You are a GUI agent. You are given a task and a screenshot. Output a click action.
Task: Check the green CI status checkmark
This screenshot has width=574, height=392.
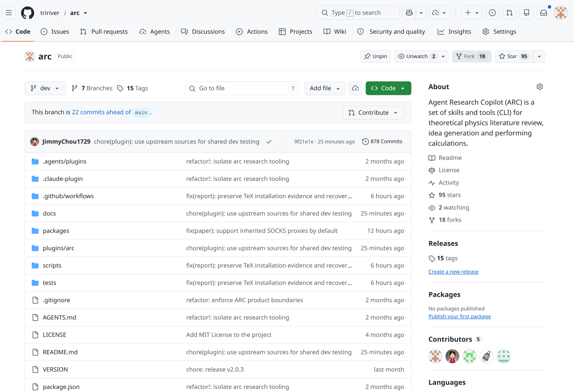(269, 141)
